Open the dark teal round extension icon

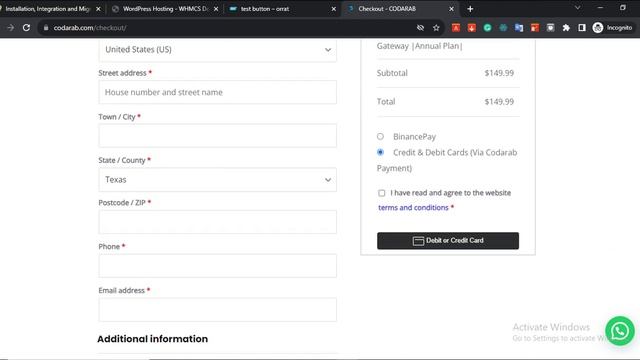pyautogui.click(x=503, y=28)
